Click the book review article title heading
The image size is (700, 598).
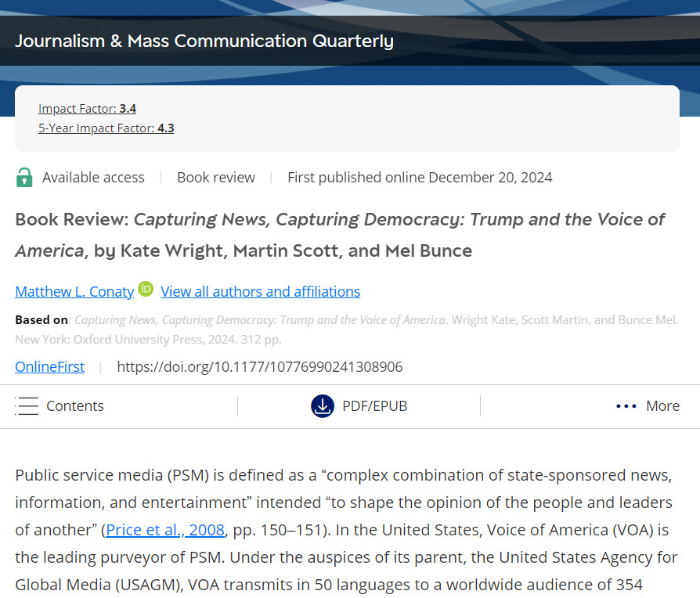[340, 235]
